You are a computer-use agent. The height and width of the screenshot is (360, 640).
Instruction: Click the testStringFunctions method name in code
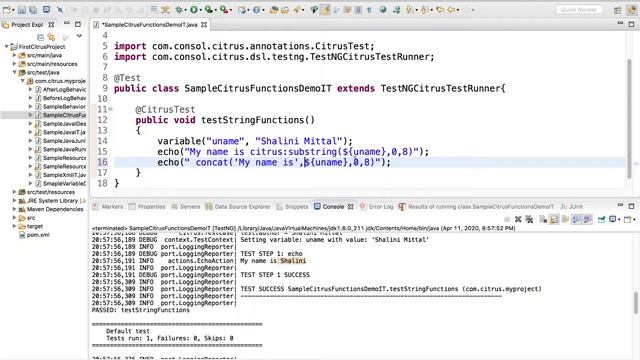[252, 120]
